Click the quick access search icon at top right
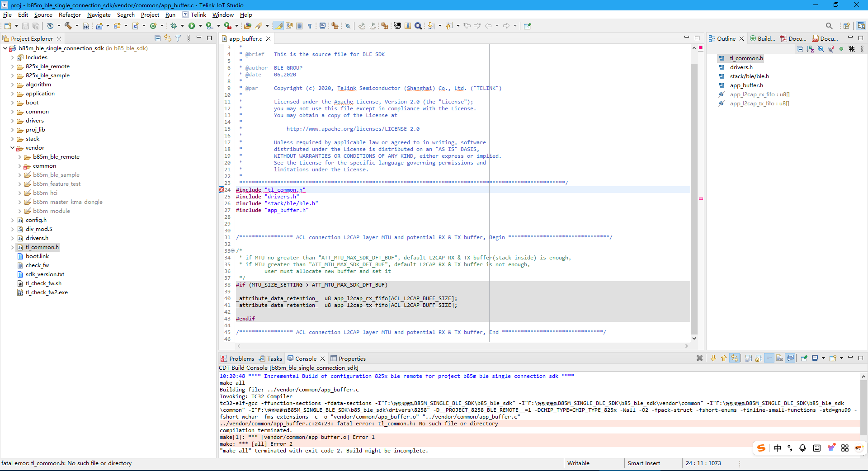 pos(829,26)
